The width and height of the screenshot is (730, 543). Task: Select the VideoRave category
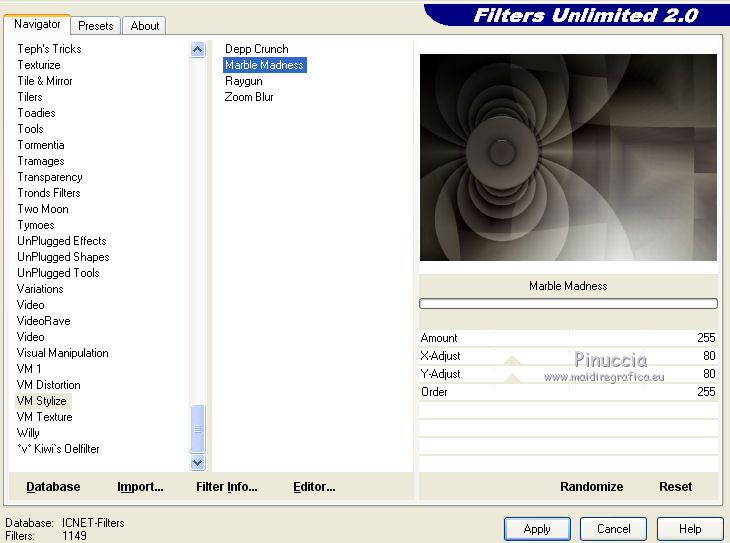[43, 321]
